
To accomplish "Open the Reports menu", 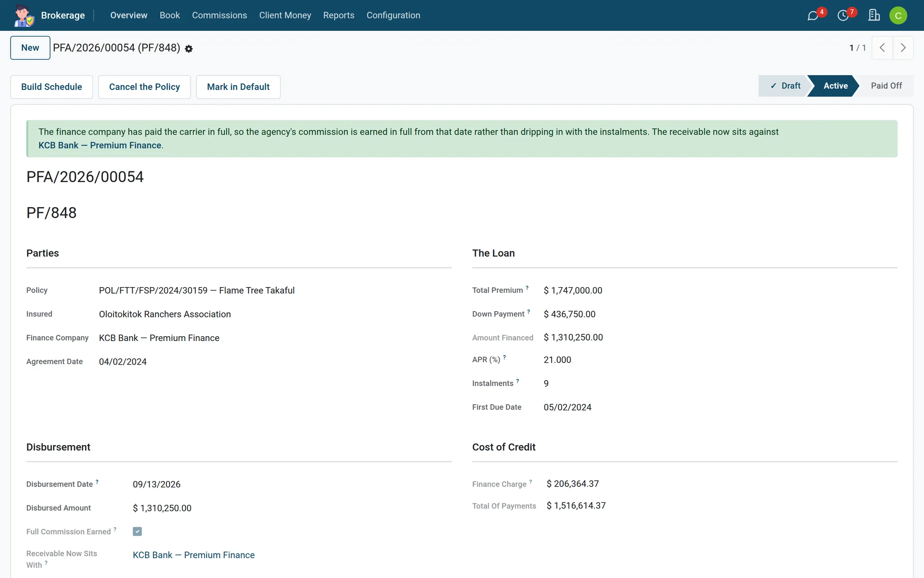I will tap(339, 15).
